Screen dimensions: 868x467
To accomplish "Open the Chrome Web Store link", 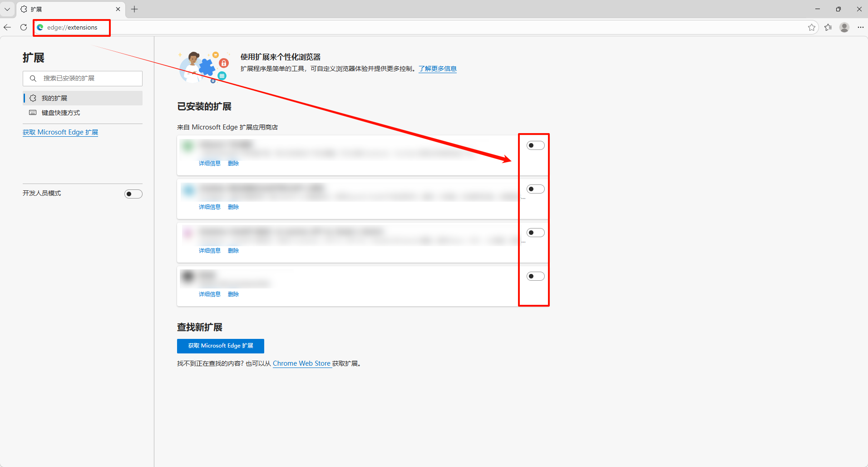I will coord(301,363).
